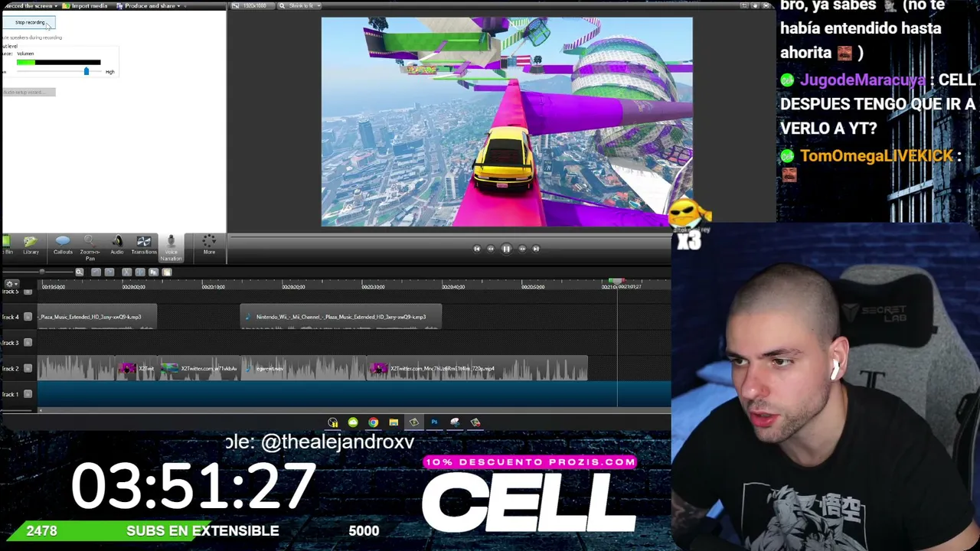This screenshot has height=551, width=980.
Task: Jump to the next clip
Action: point(536,249)
